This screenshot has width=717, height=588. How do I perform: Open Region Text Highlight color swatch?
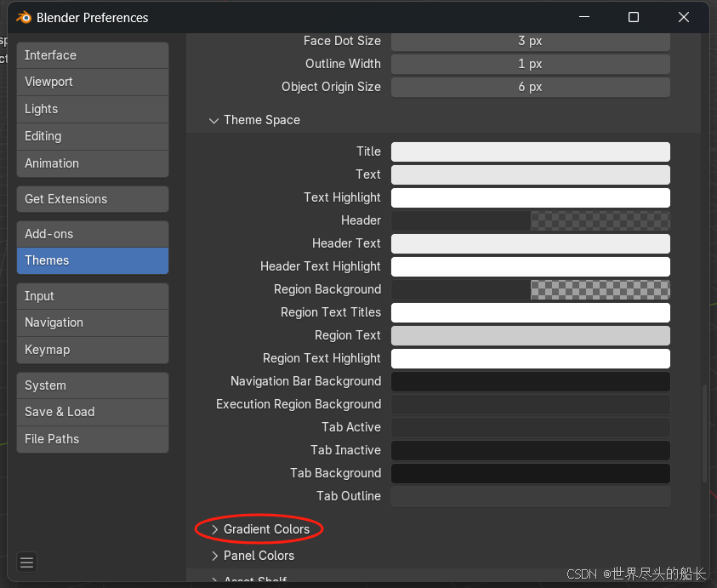531,359
